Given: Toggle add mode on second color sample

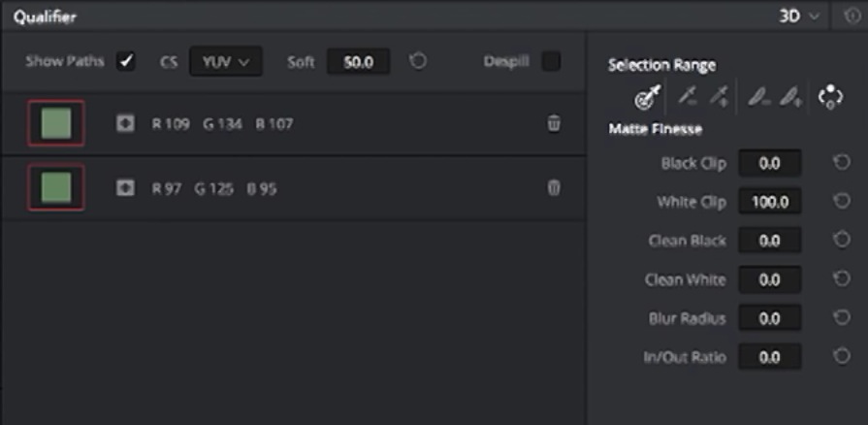Looking at the screenshot, I should [125, 188].
